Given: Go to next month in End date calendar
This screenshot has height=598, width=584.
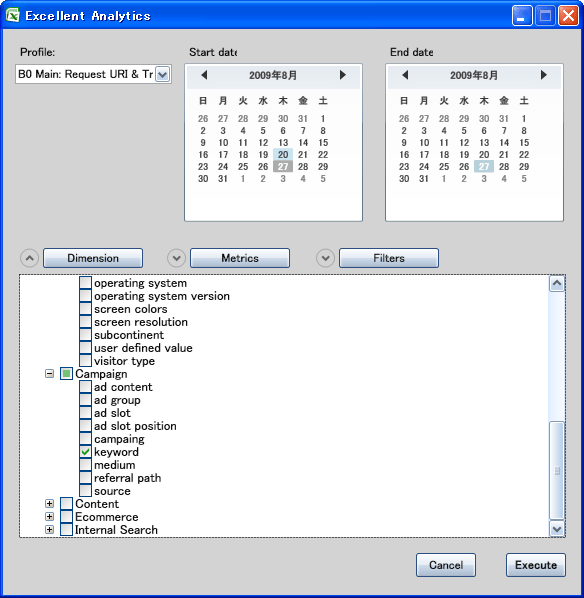Looking at the screenshot, I should pyautogui.click(x=544, y=75).
